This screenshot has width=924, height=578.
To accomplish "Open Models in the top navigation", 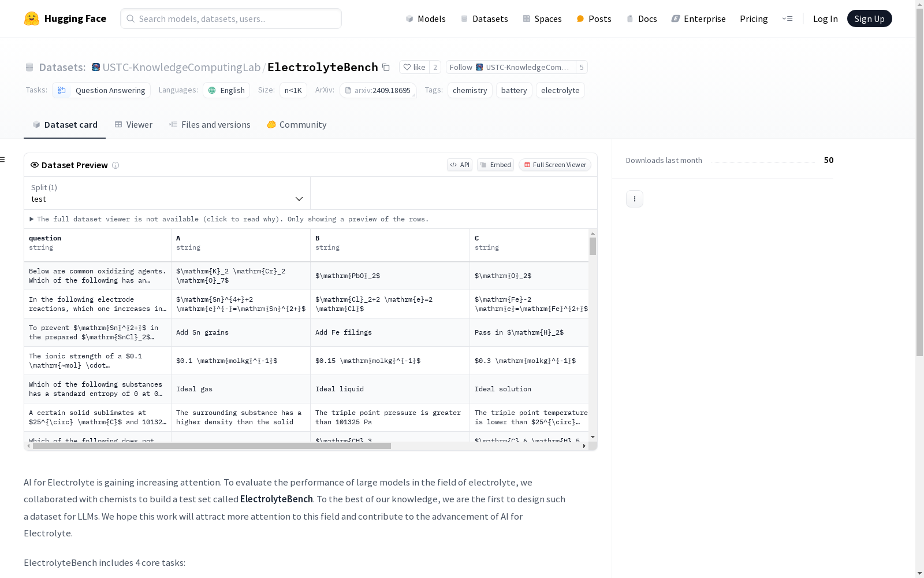I will point(426,18).
